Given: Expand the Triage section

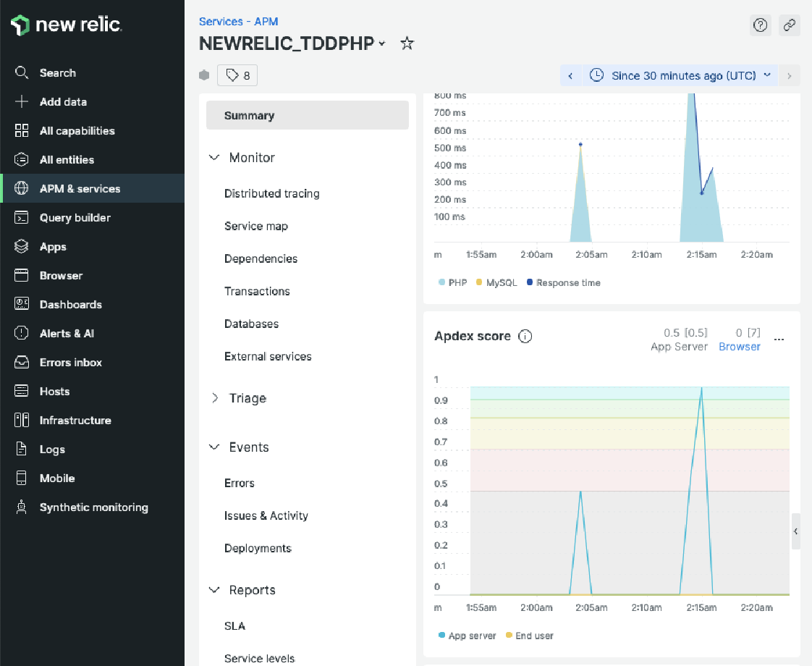Looking at the screenshot, I should tap(214, 397).
